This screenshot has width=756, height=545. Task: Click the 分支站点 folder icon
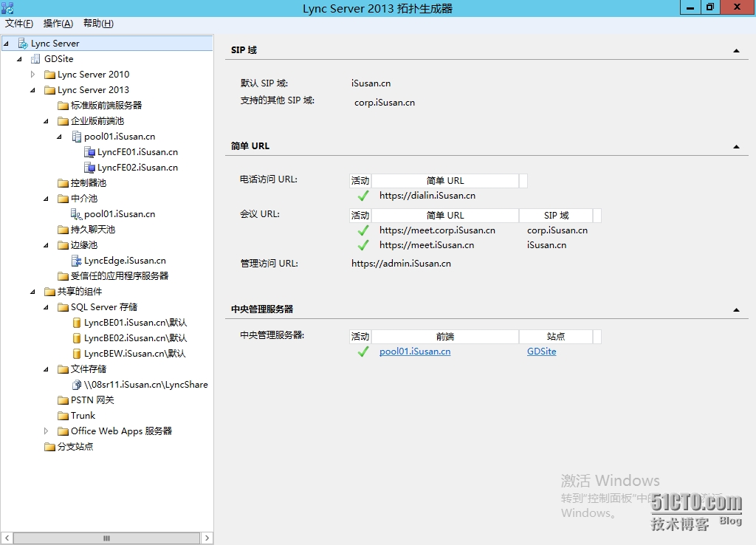49,447
